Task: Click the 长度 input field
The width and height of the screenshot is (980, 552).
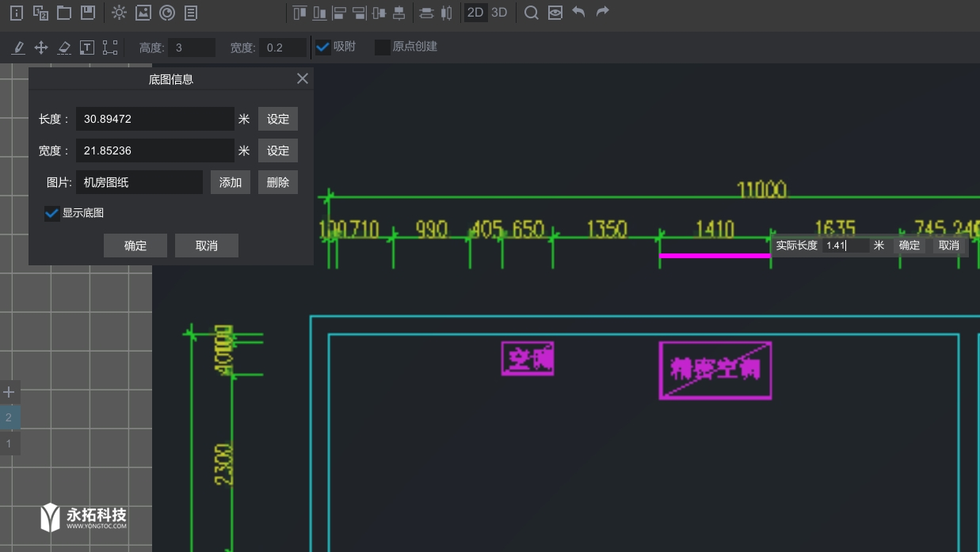Action: coord(155,119)
